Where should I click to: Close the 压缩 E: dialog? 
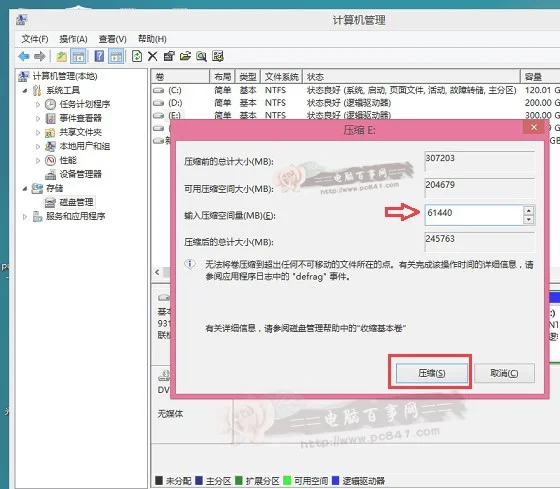(x=534, y=127)
